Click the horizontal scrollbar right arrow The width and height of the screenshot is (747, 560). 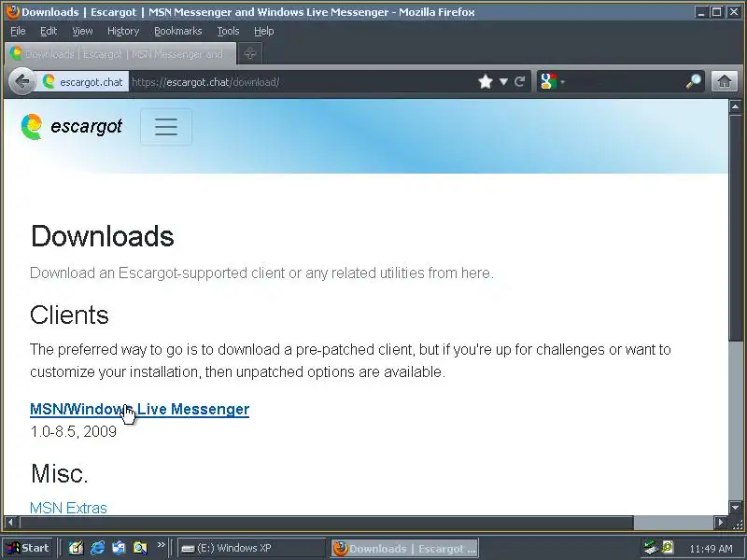pyautogui.click(x=721, y=523)
